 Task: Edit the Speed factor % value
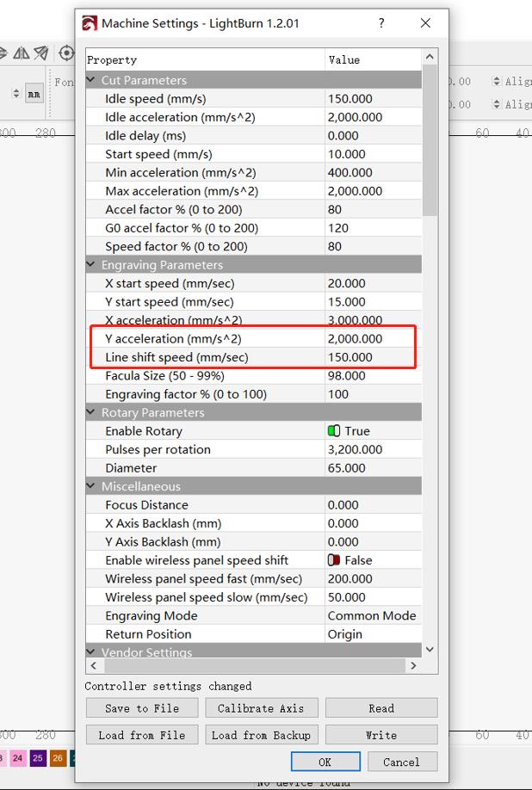374,246
